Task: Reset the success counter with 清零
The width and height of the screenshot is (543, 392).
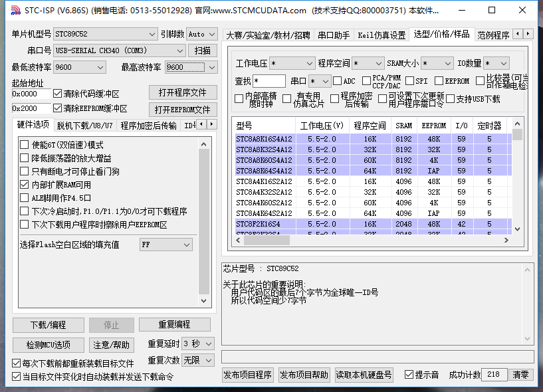Action: click(x=521, y=374)
